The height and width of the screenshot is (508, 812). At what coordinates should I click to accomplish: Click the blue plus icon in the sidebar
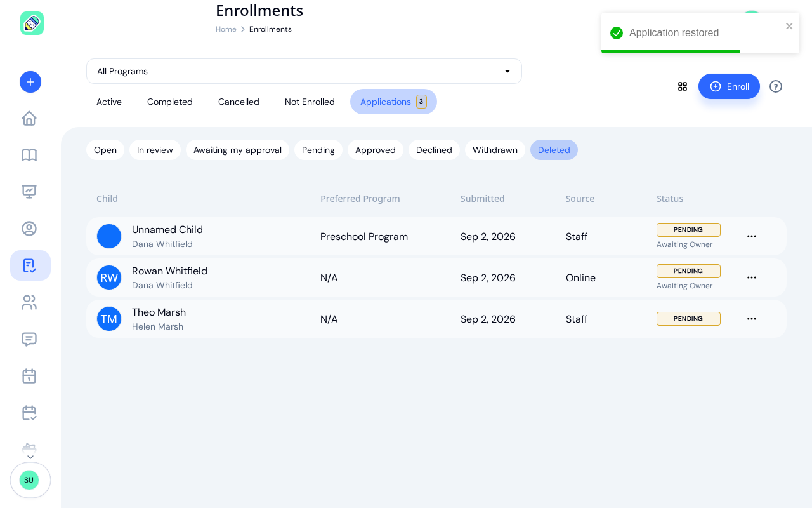tap(30, 82)
